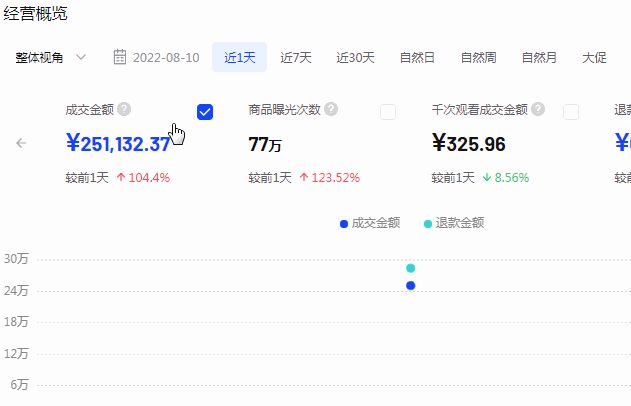Click the 6万 axis label
This screenshot has width=631, height=406.
pyautogui.click(x=19, y=385)
